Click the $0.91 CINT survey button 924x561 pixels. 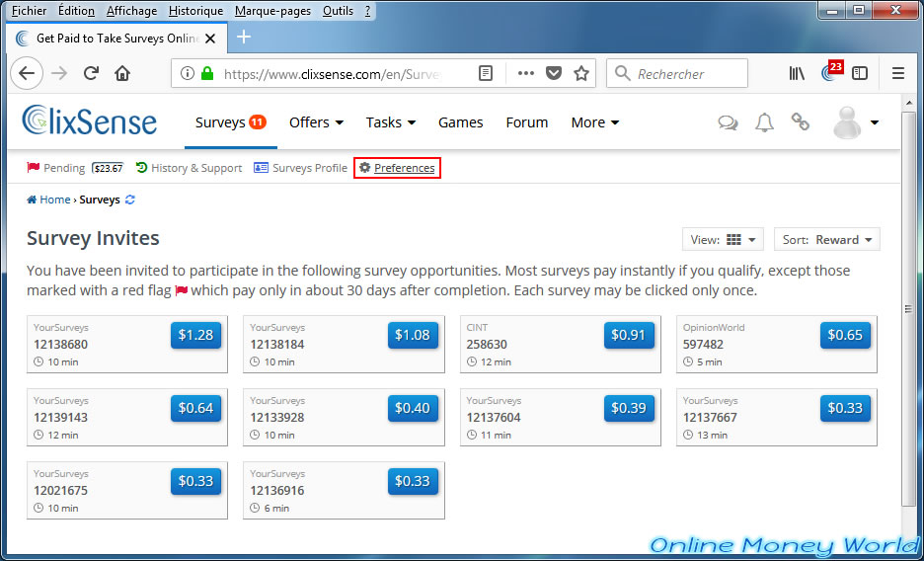point(629,335)
